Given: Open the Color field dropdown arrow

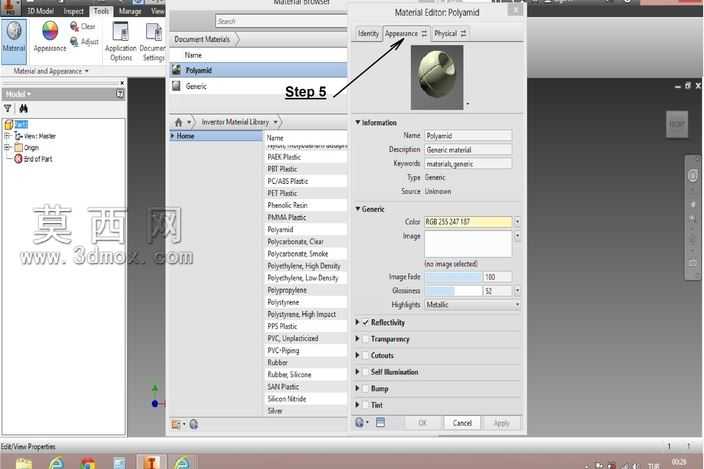Looking at the screenshot, I should (x=517, y=221).
